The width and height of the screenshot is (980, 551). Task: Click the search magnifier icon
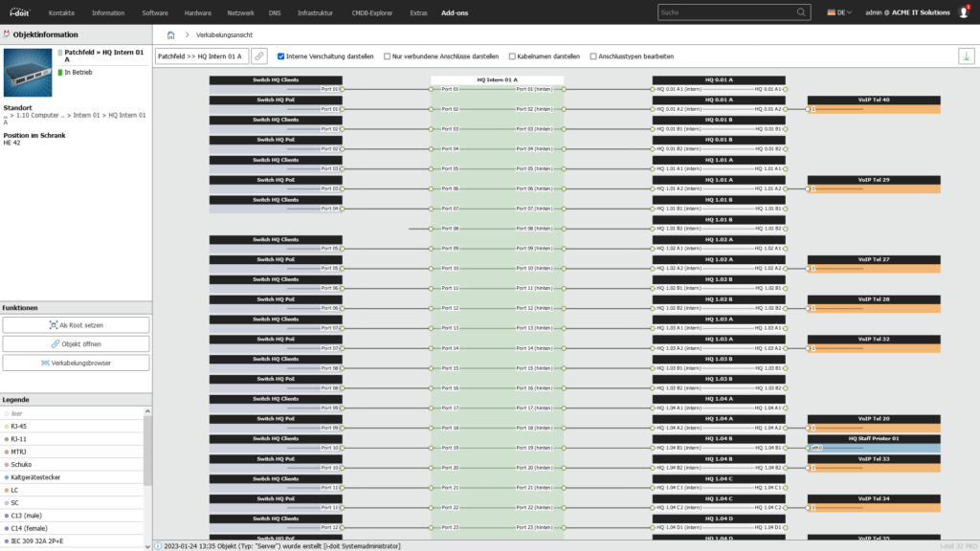click(800, 12)
